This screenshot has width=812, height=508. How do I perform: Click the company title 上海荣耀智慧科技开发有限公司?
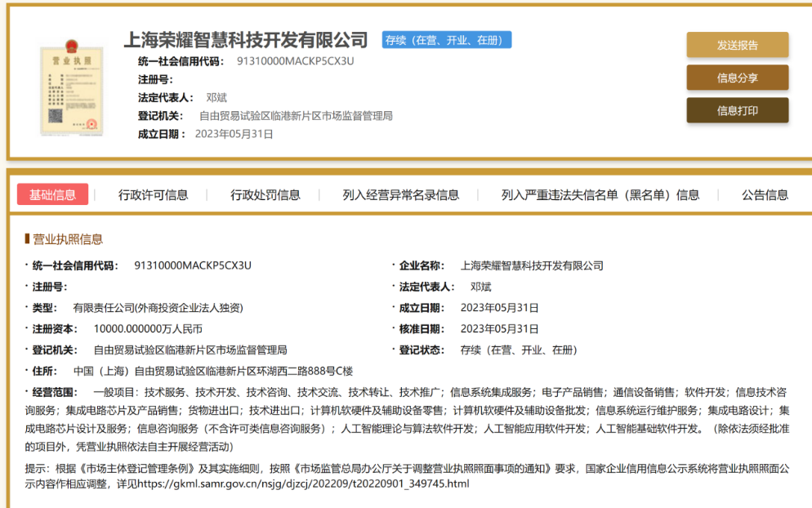(246, 40)
